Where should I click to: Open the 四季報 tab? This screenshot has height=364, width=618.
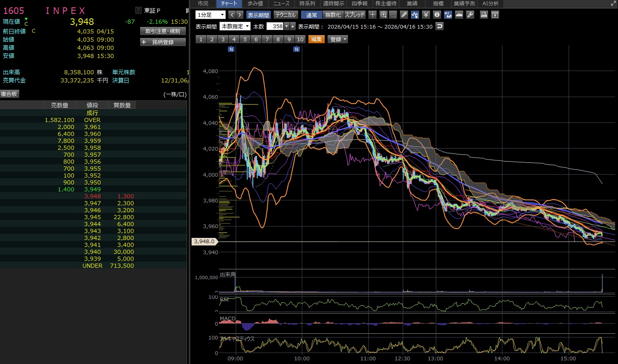[359, 3]
